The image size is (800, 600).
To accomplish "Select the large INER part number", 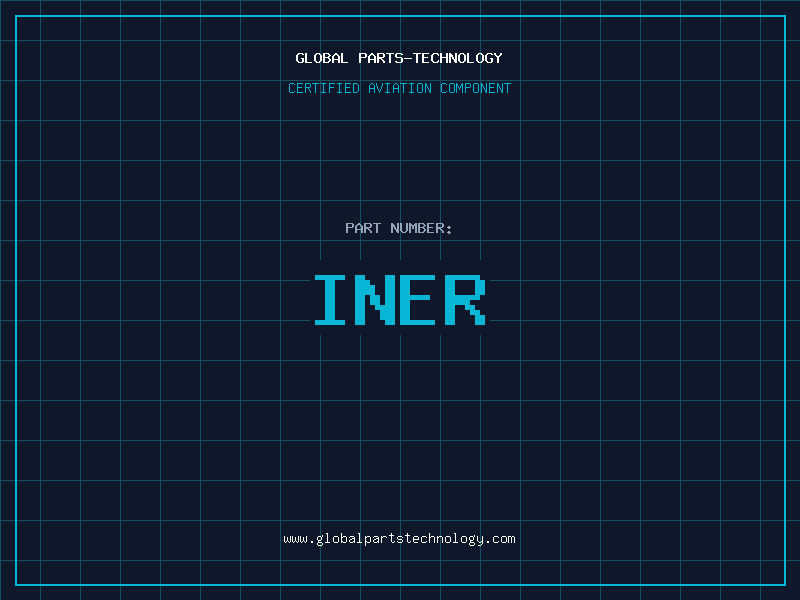I will point(400,300).
